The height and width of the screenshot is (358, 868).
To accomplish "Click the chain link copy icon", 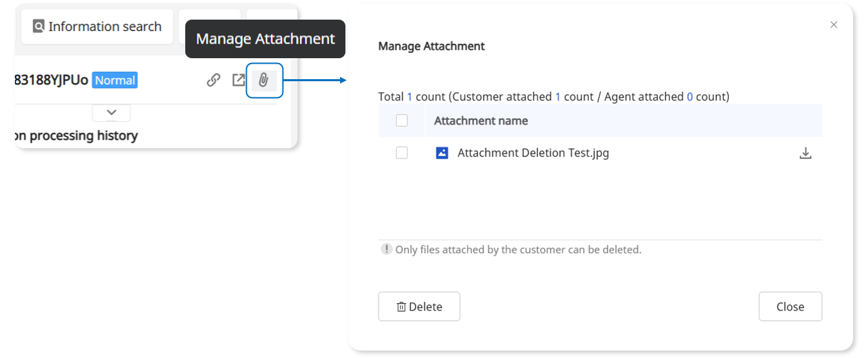I will (214, 81).
